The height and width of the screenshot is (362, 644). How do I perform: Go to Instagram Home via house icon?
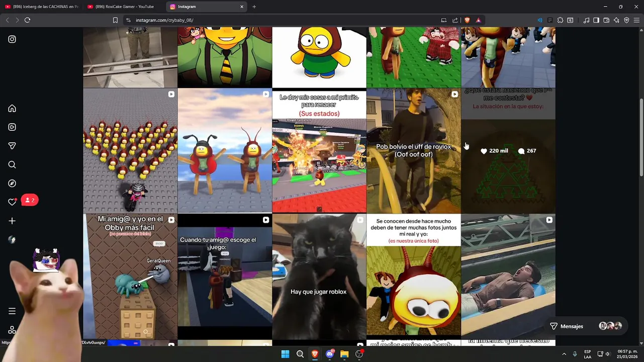tap(12, 109)
